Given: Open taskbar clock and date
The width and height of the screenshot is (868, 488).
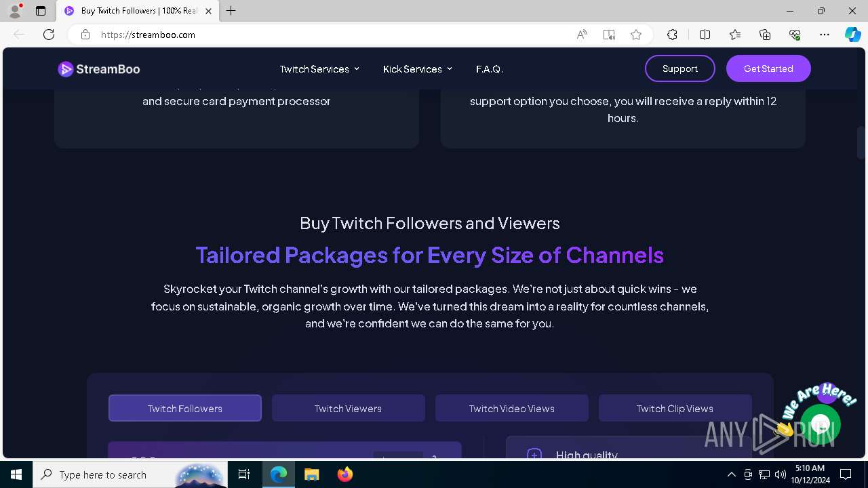Looking at the screenshot, I should (810, 474).
